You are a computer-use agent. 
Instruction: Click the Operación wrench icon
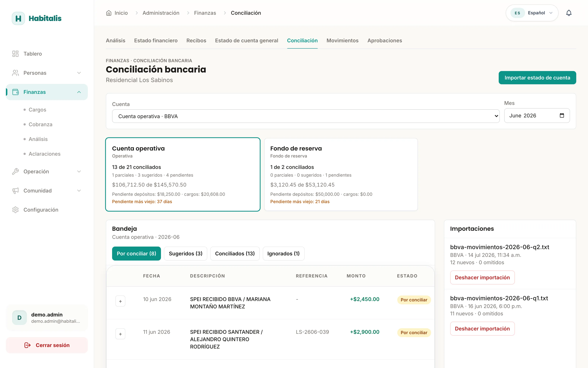tap(15, 172)
